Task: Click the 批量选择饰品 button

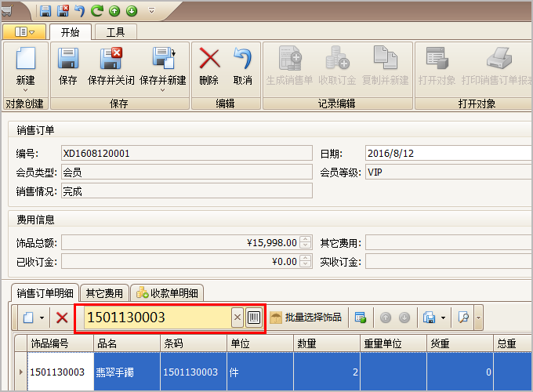Action: (306, 318)
